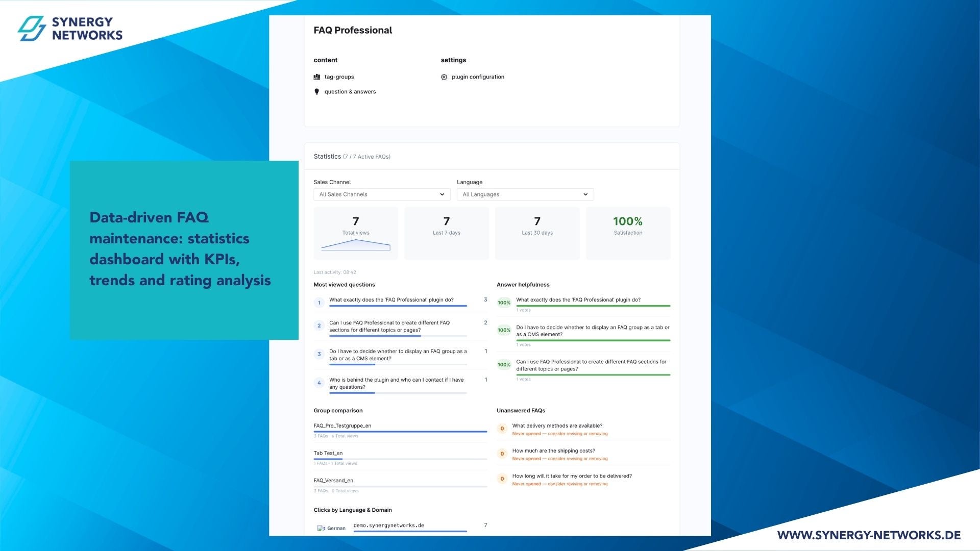Click helpfulness entry about FAQ group as tab

593,331
